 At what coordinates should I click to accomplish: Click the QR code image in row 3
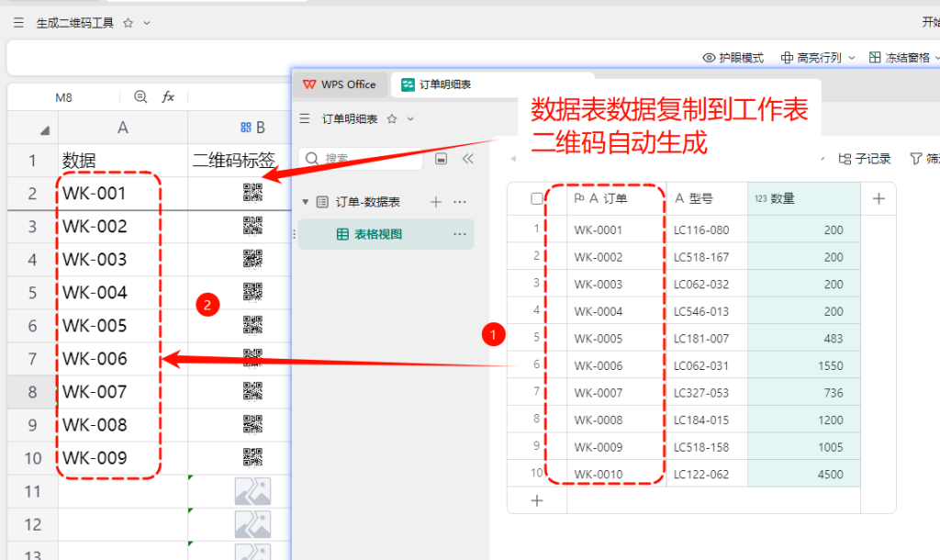point(252,226)
